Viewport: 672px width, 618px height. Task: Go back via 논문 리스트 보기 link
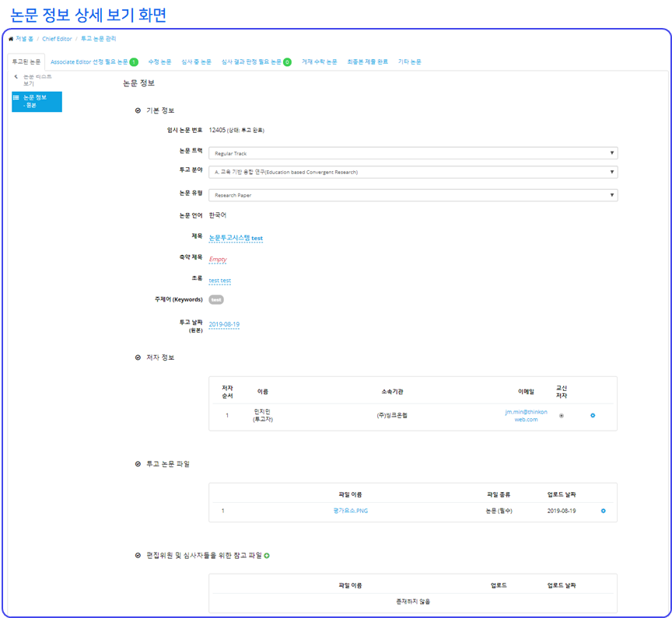[x=37, y=80]
